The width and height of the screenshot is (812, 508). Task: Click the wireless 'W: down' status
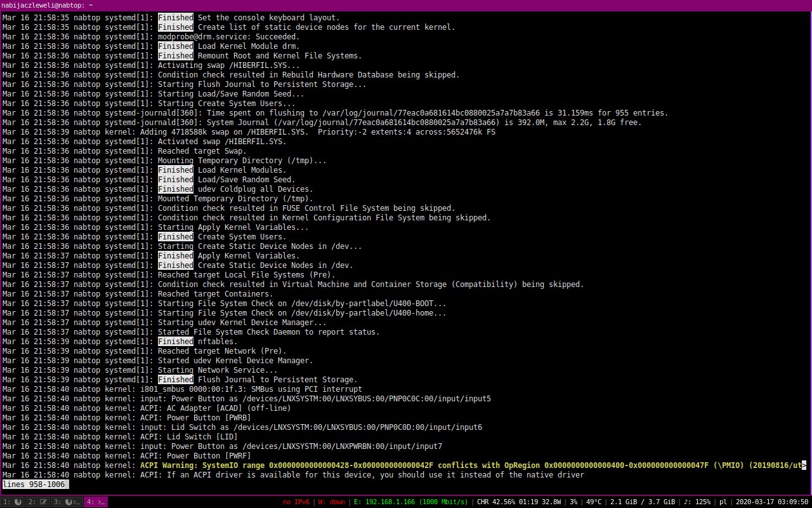[332, 502]
